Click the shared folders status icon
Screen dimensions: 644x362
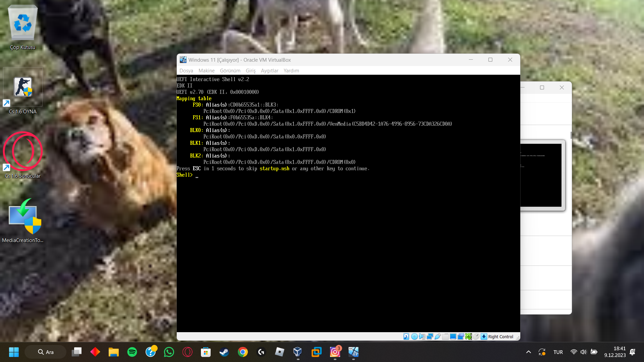[x=445, y=337]
